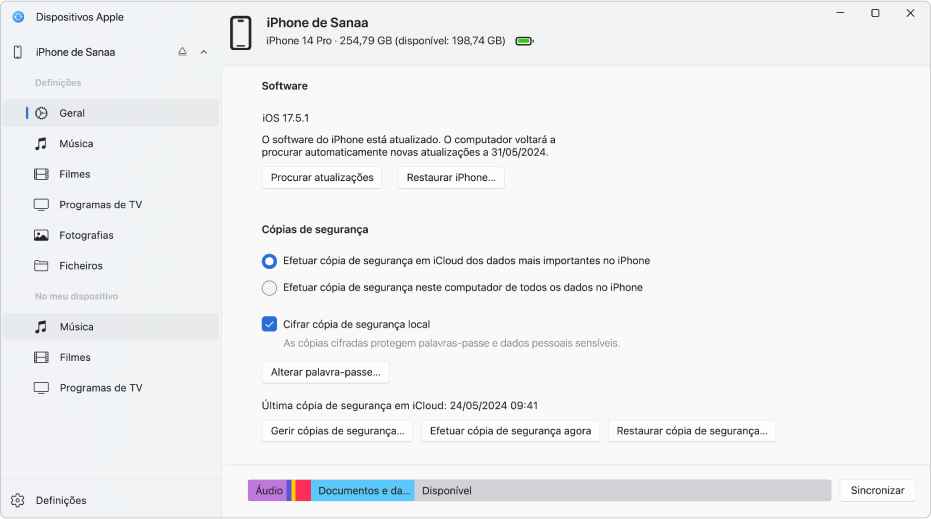This screenshot has height=519, width=931.
Task: Click Procurar atualizações button
Action: (322, 178)
